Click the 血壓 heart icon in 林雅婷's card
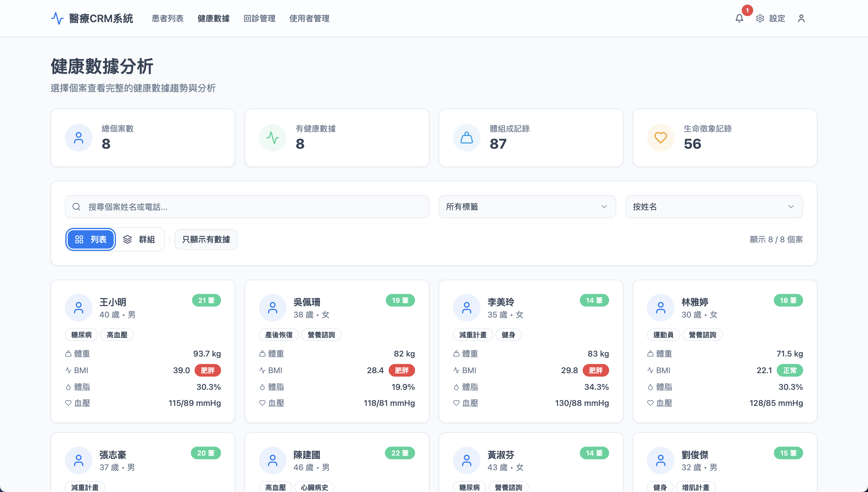 tap(650, 403)
